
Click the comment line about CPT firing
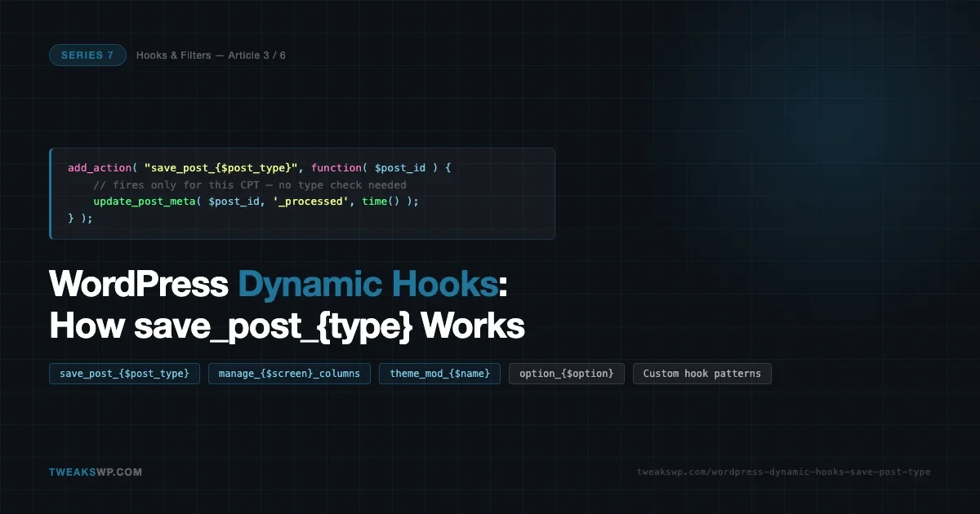pyautogui.click(x=250, y=184)
